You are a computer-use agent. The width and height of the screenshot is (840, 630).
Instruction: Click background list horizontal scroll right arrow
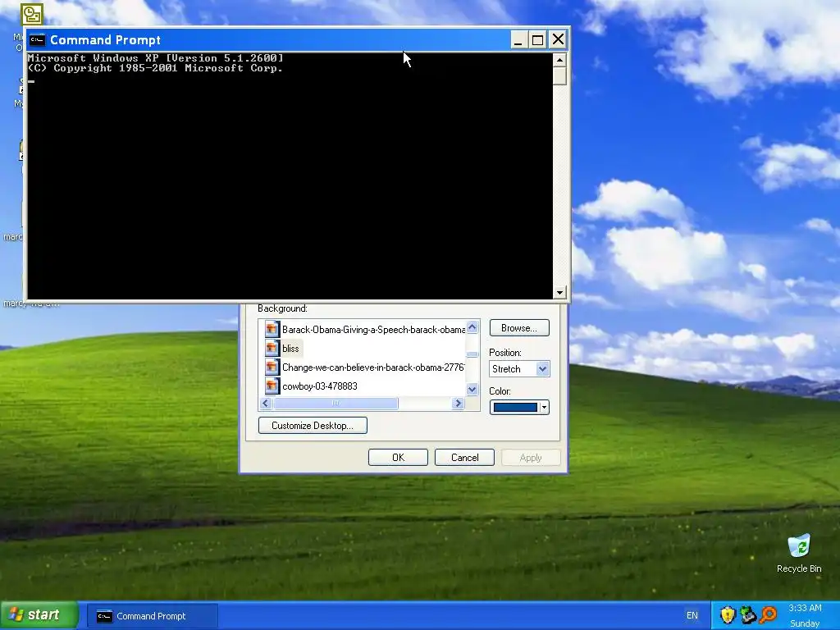458,404
